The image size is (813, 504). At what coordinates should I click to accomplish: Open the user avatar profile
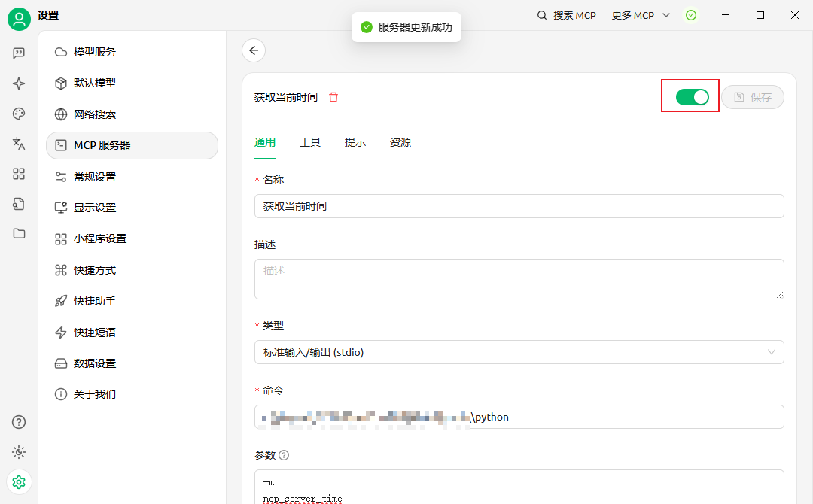(19, 19)
